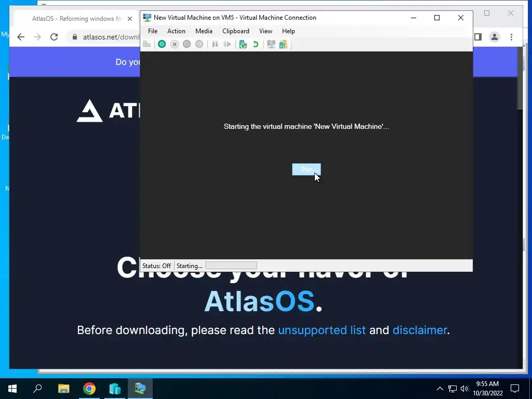Click Virtual Machine Connection taskbar icon
532x399 pixels.
[140, 389]
